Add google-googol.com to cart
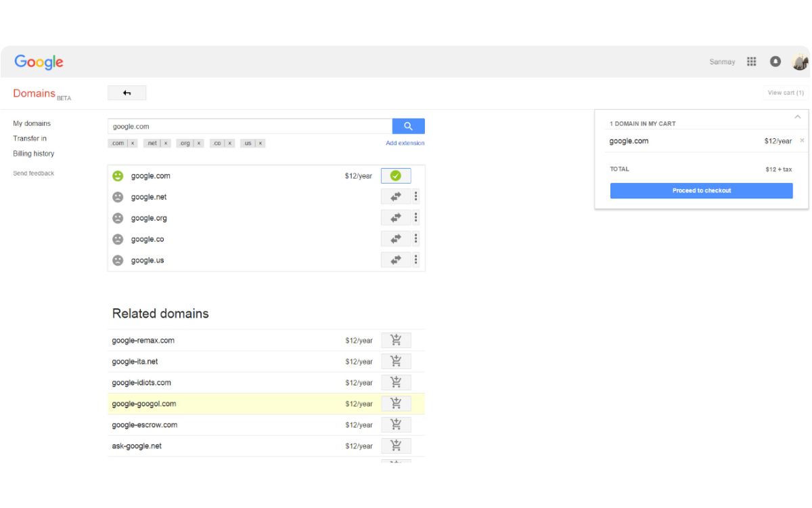Viewport: 812px width, 508px height. (396, 404)
